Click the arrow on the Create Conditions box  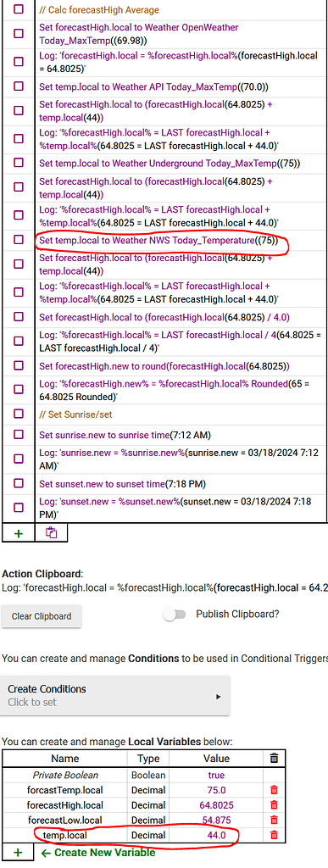click(x=219, y=697)
